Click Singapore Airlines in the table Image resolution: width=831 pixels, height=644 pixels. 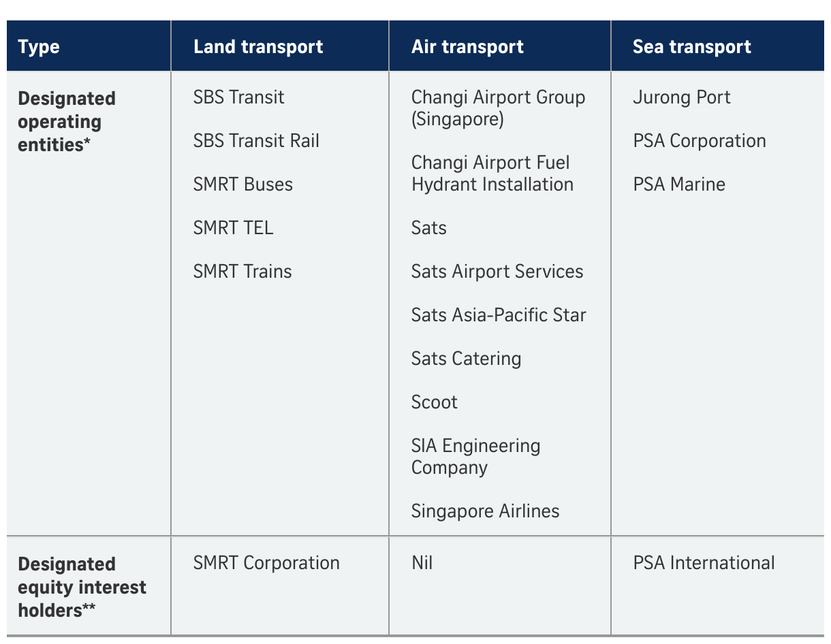click(485, 511)
